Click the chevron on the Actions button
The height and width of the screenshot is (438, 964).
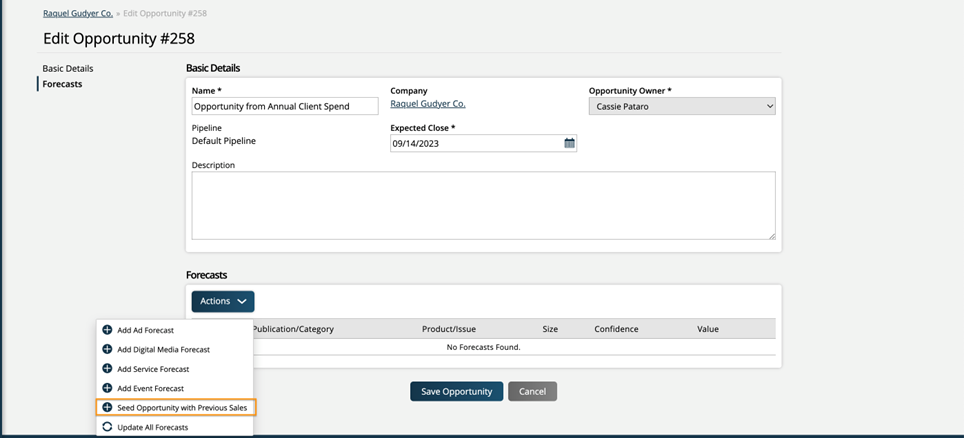(242, 301)
